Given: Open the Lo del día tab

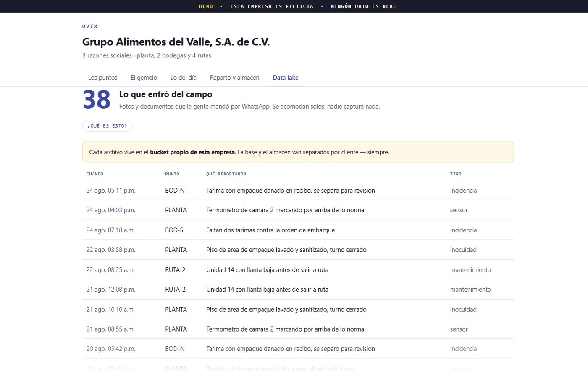Looking at the screenshot, I should click(183, 78).
